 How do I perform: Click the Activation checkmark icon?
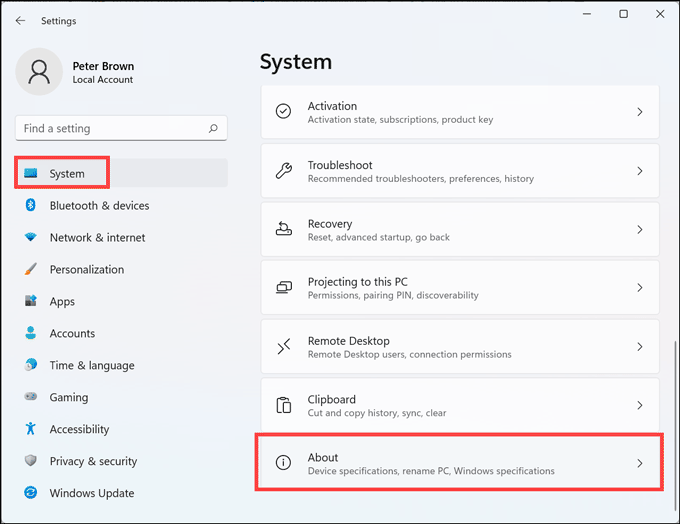(283, 111)
